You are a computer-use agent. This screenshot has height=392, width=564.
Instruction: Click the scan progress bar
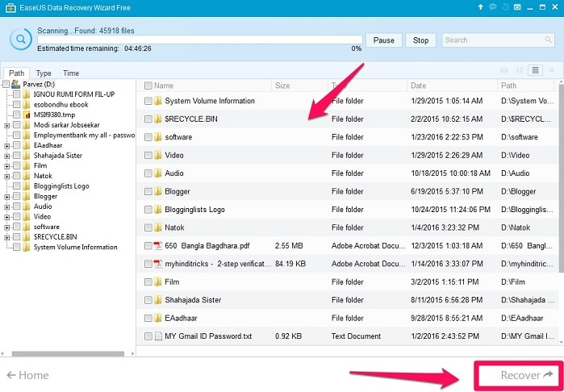click(199, 40)
